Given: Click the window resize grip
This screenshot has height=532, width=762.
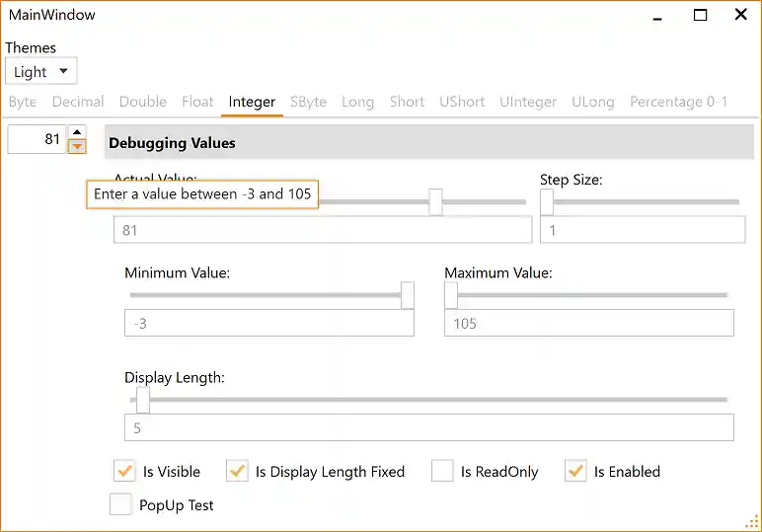Looking at the screenshot, I should (752, 522).
